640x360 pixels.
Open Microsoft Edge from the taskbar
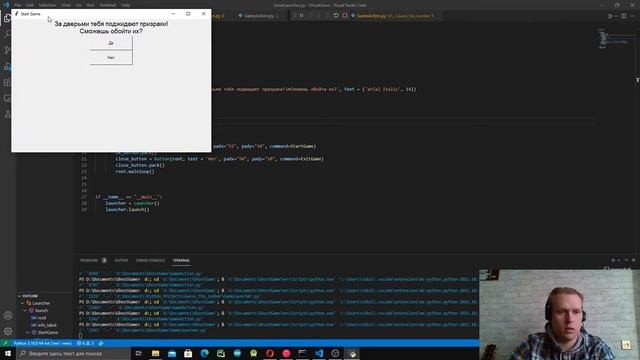pyautogui.click(x=204, y=353)
